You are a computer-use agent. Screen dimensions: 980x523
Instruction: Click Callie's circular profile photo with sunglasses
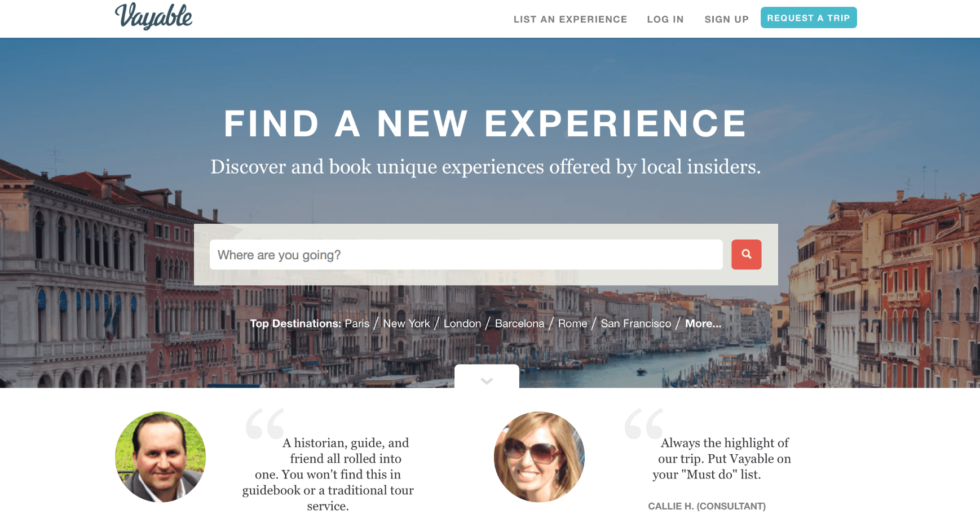pyautogui.click(x=539, y=456)
